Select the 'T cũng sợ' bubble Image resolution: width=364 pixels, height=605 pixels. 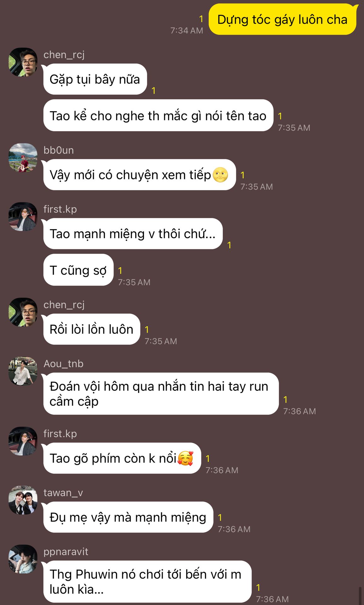78,270
